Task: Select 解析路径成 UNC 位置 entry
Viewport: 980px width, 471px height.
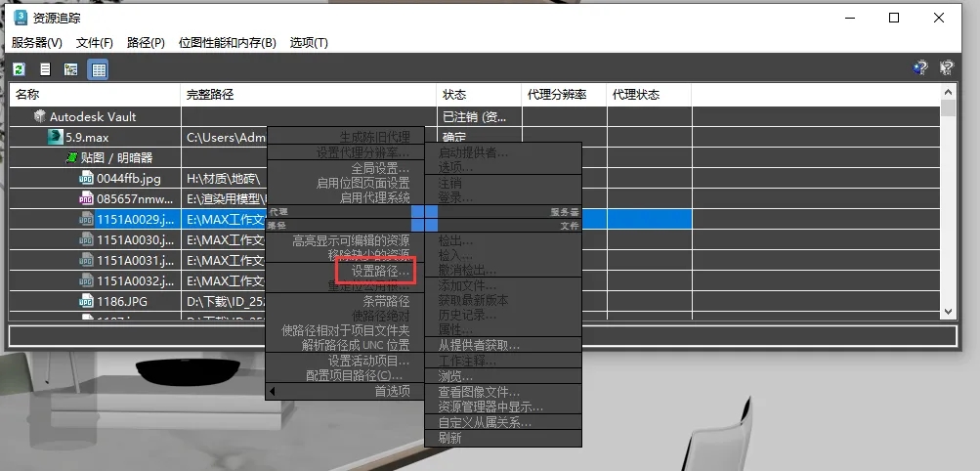Action: point(356,345)
